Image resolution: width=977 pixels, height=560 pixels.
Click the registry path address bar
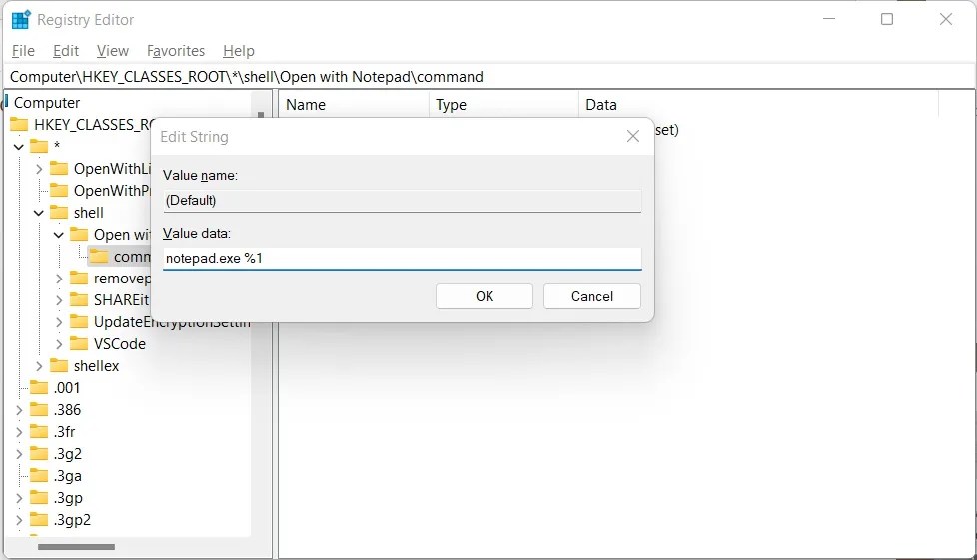(x=489, y=77)
